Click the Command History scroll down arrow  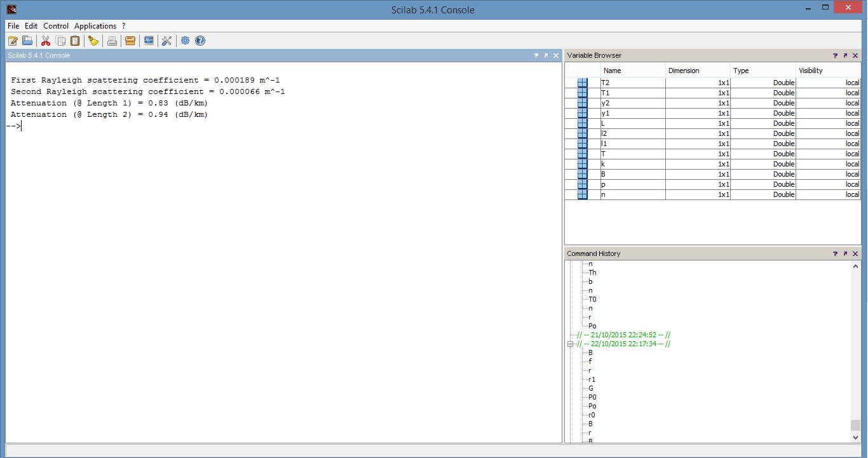coord(855,437)
